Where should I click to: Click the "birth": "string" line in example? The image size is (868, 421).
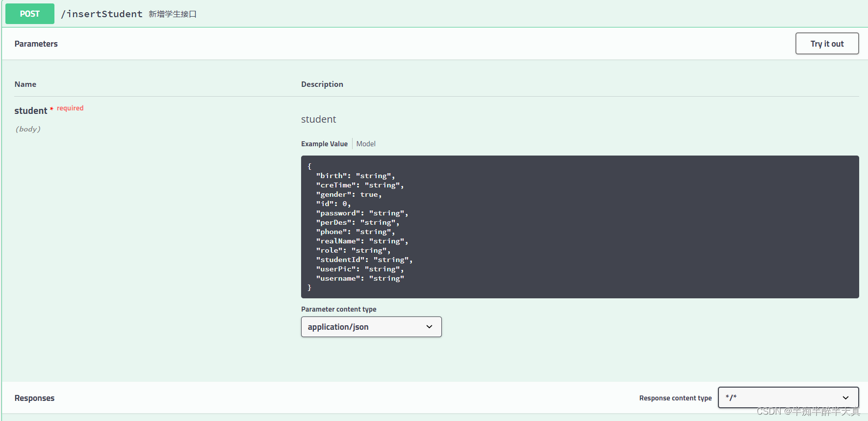(x=356, y=176)
